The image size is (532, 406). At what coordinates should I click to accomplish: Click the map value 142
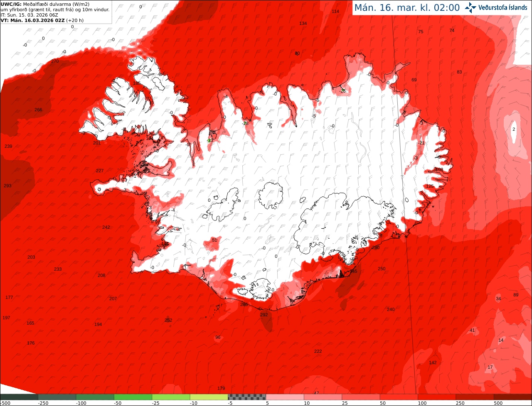click(x=433, y=362)
